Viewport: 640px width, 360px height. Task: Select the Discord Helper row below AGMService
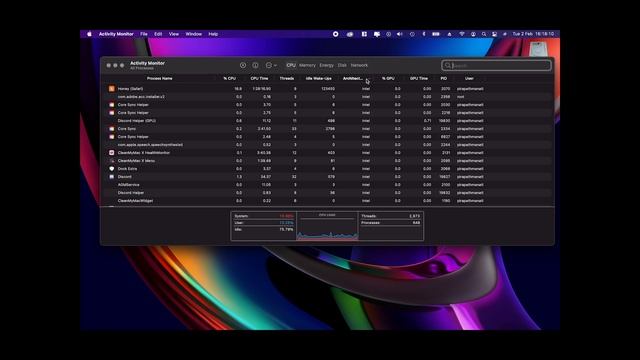[x=327, y=193]
